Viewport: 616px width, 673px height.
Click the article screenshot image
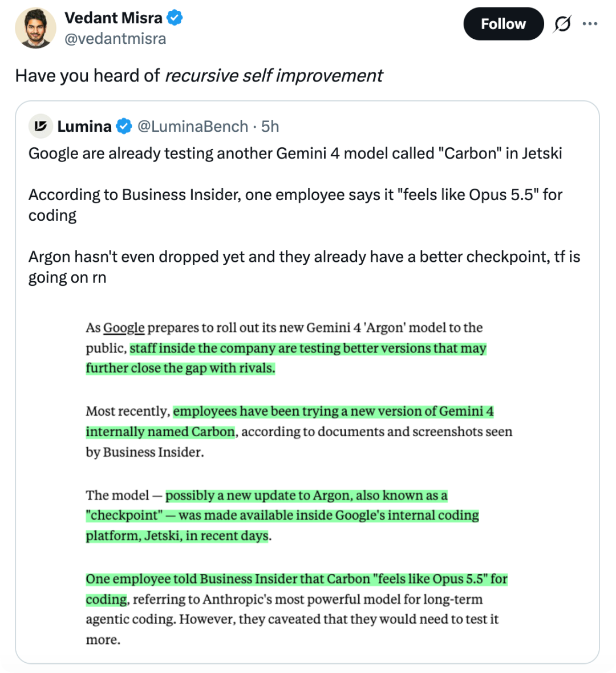pos(299,484)
